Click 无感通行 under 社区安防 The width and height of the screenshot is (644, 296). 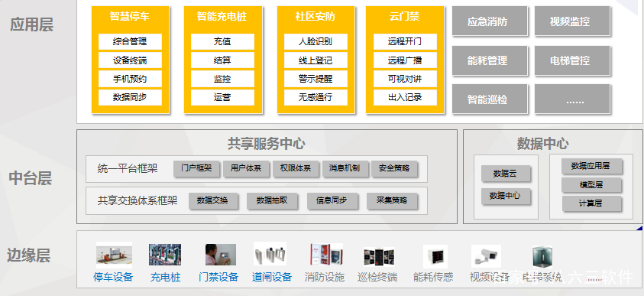tap(316, 97)
